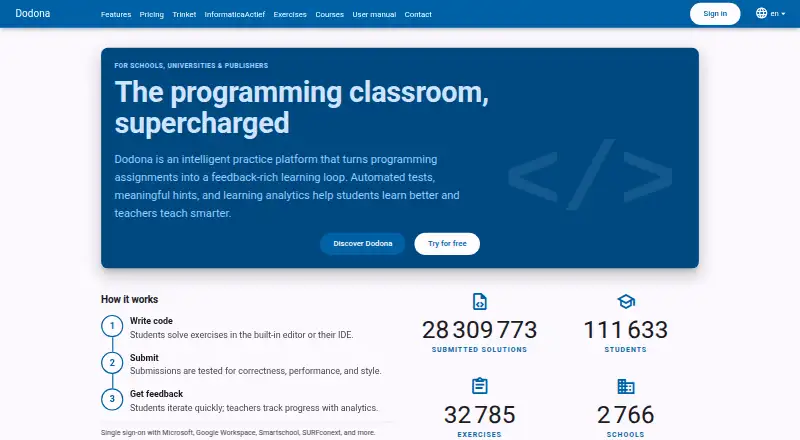The height and width of the screenshot is (440, 800).
Task: Click the hero headline The programming classroom
Action: point(302,107)
